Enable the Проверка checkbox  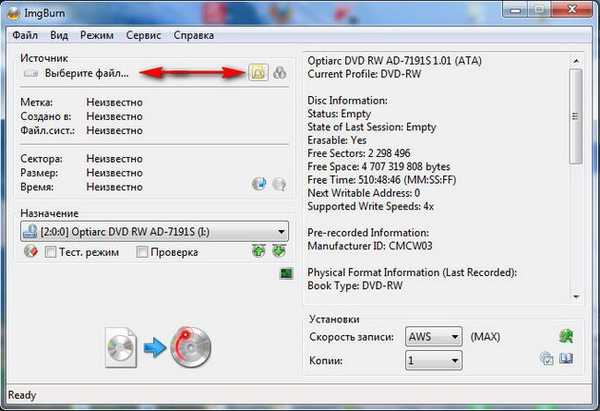[142, 252]
